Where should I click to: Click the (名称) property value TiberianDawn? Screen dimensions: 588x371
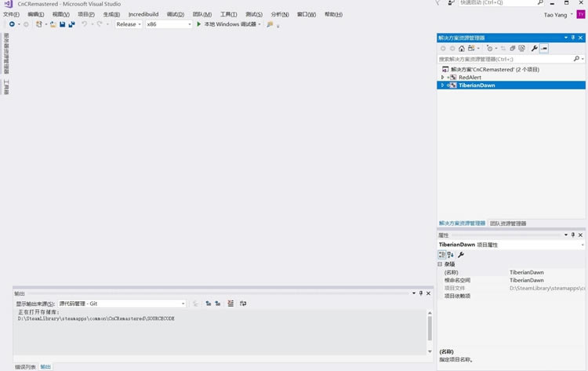click(x=527, y=272)
